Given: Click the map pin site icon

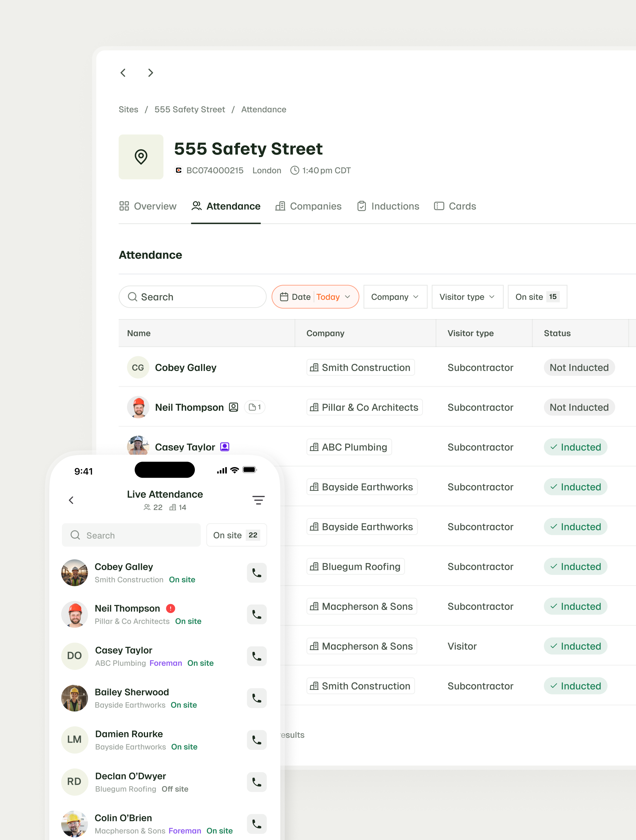Looking at the screenshot, I should tap(141, 157).
